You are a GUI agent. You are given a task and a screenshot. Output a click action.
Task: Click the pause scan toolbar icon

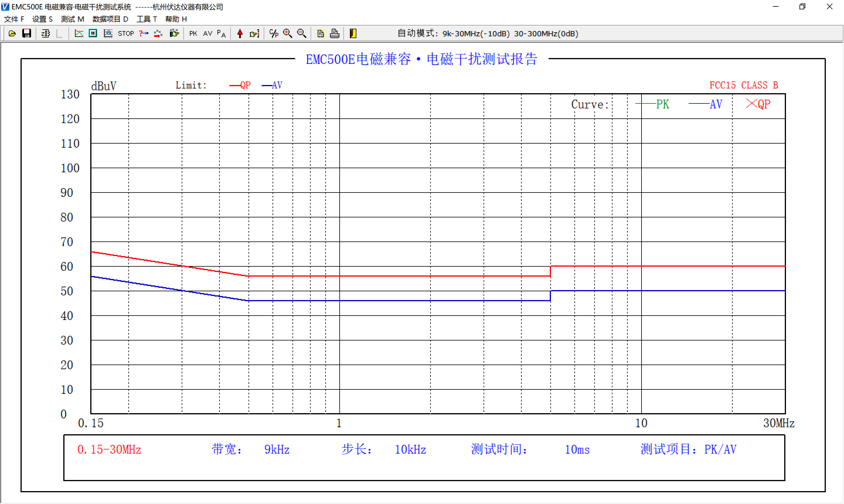pos(93,33)
